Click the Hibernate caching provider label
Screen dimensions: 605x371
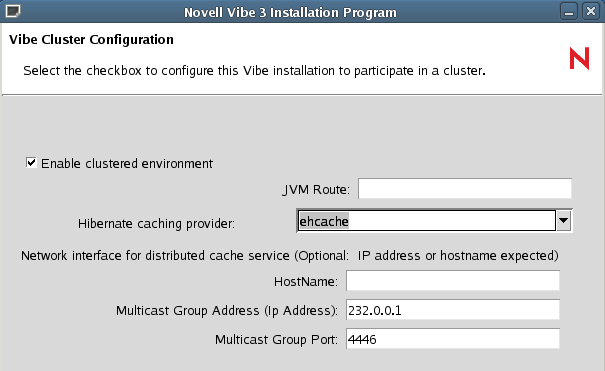click(x=156, y=224)
